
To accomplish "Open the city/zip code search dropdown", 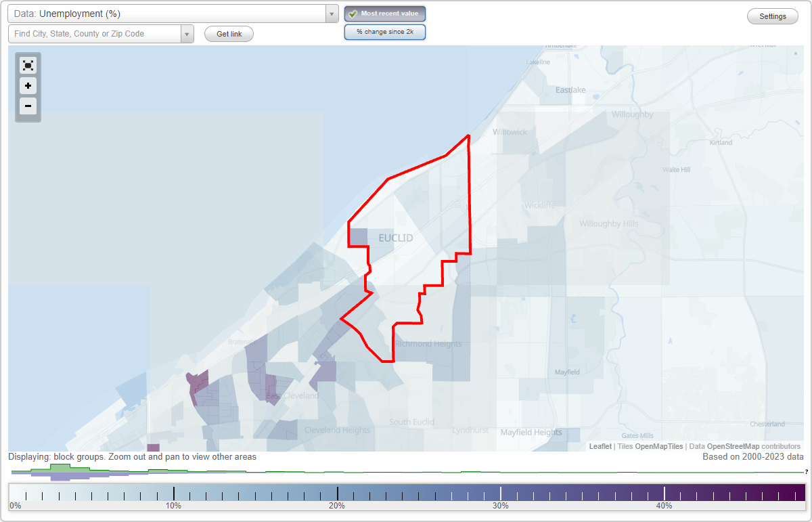I will pos(187,33).
